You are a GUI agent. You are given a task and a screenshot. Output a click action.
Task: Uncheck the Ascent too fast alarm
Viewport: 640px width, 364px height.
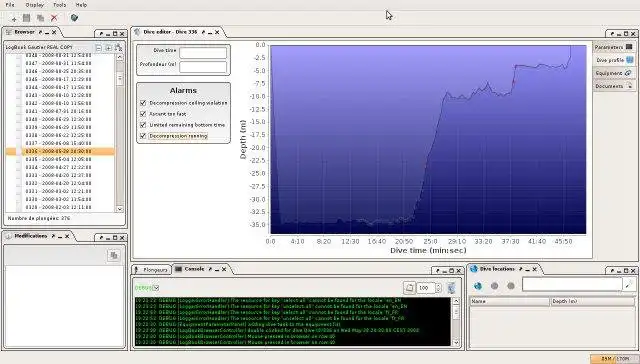click(x=143, y=114)
